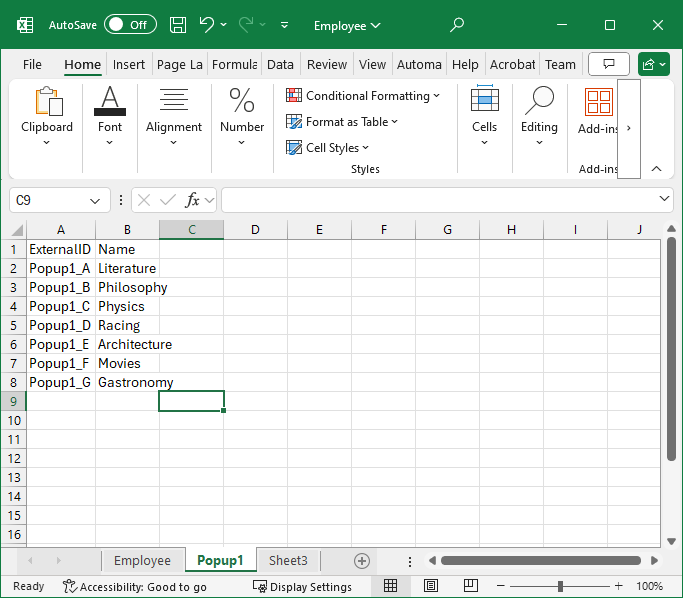683x598 pixels.
Task: Open the Search magnifier in title bar
Action: coord(457,25)
